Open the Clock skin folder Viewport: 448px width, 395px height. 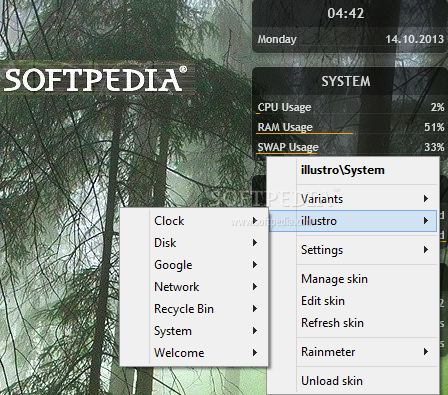(194, 221)
